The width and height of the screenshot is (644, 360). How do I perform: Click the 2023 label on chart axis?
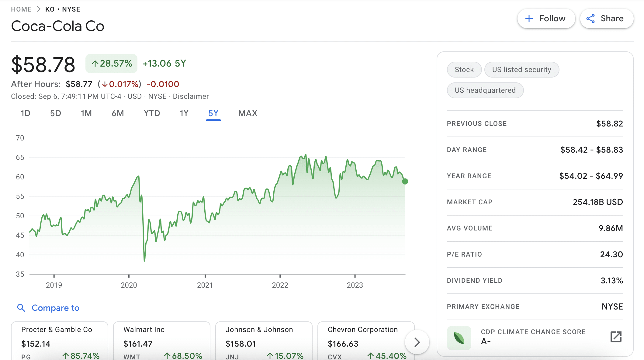coord(355,285)
